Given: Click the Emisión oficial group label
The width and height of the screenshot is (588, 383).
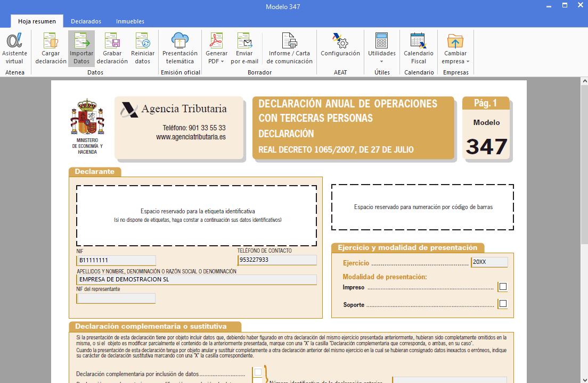Looking at the screenshot, I should coord(181,72).
